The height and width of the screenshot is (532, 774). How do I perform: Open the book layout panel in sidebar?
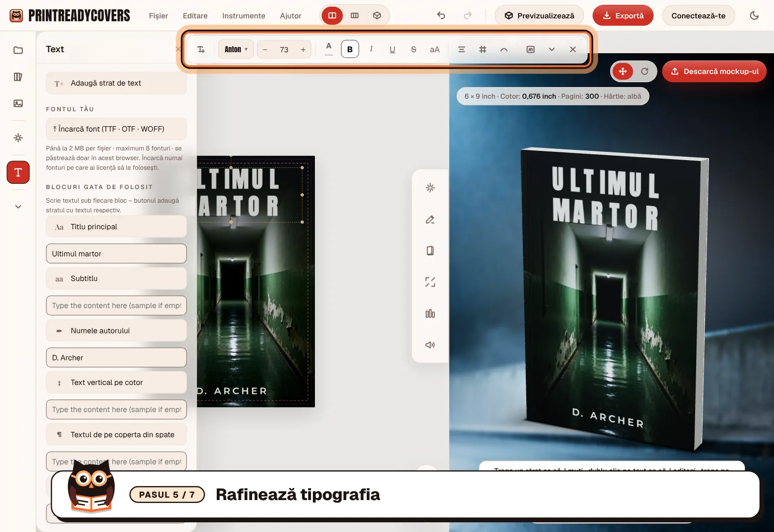tap(18, 77)
